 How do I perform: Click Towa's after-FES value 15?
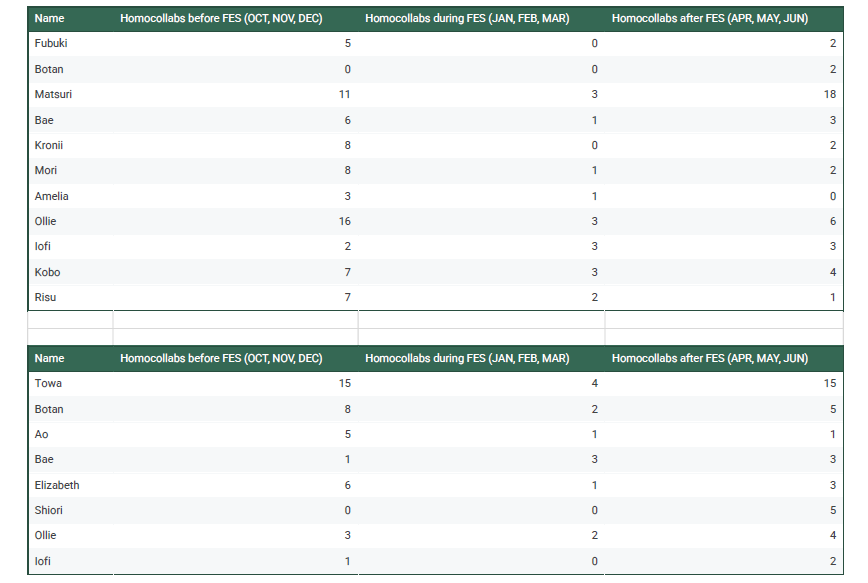(x=830, y=383)
